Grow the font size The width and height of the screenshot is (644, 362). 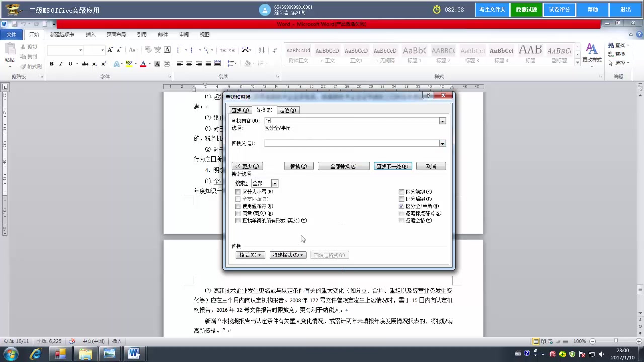tap(110, 50)
